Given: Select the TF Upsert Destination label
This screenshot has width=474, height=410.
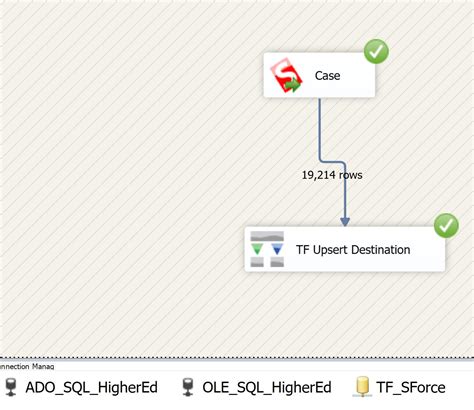Looking at the screenshot, I should click(353, 250).
